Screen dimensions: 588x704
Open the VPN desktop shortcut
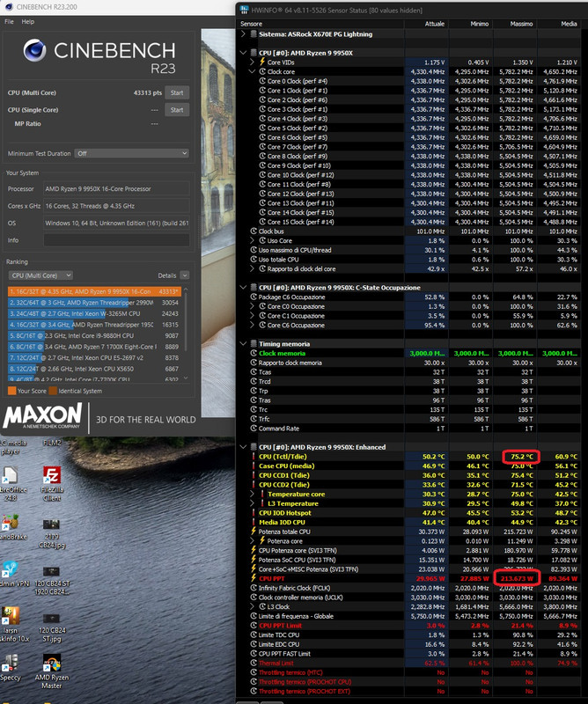12,574
